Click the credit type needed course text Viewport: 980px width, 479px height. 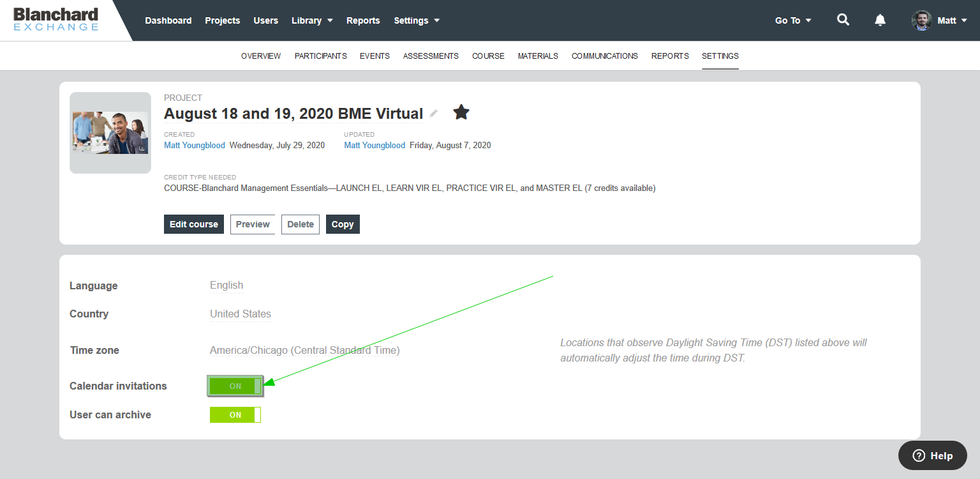tap(410, 188)
